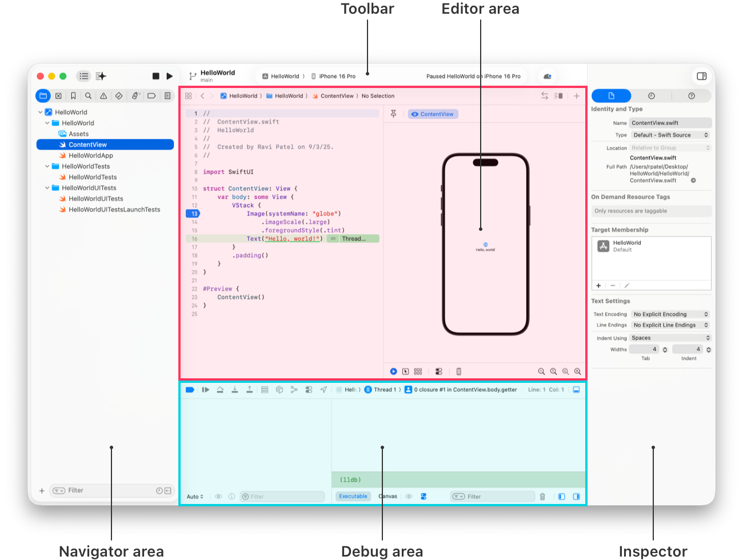The height and width of the screenshot is (560, 743).
Task: Pick the iPhone 16 Pro run destination
Action: [333, 76]
